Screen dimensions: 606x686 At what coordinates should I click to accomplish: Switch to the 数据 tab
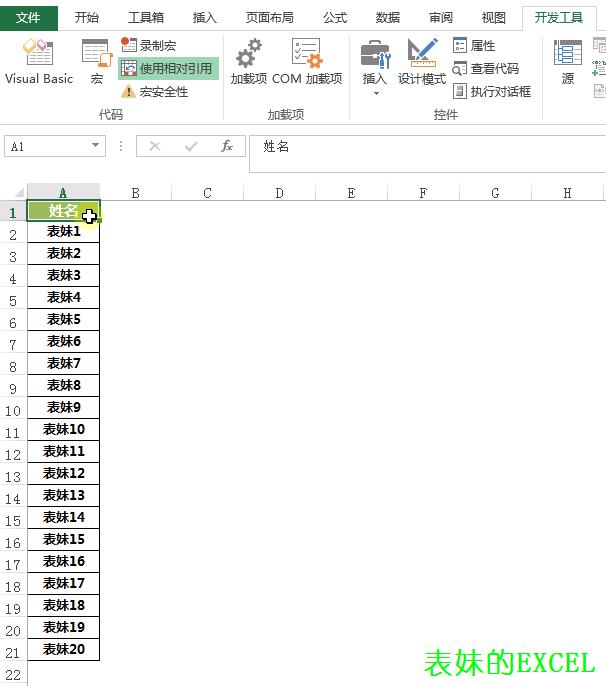388,18
